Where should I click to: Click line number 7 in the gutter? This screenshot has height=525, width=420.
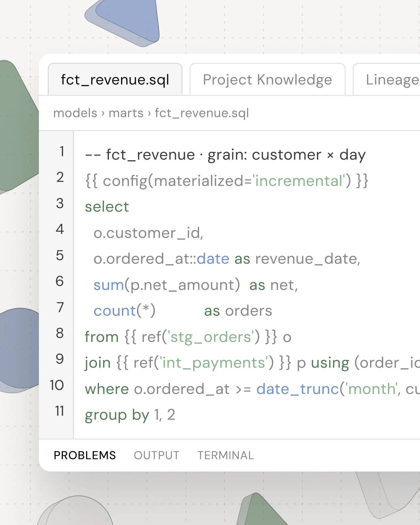click(x=60, y=307)
